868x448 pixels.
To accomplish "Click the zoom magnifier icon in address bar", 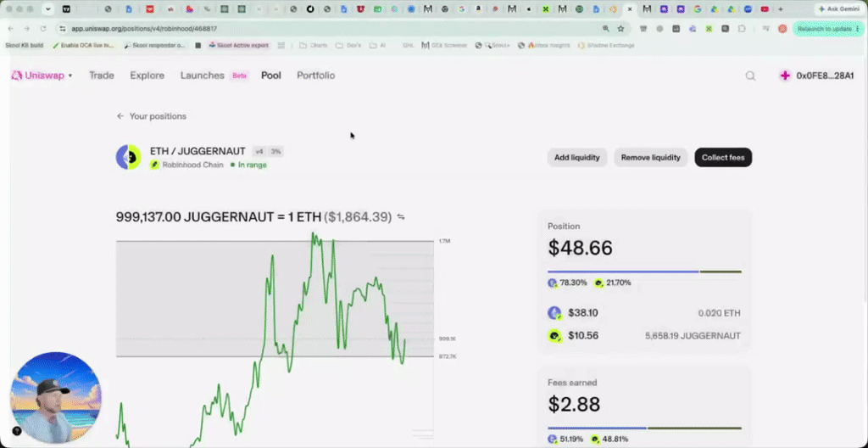I will point(605,28).
